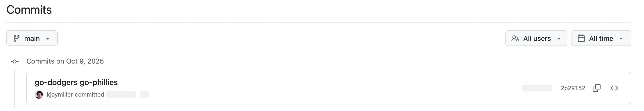Open commit hash 2b29152
Viewport: 644px width, 111px height.
(573, 88)
